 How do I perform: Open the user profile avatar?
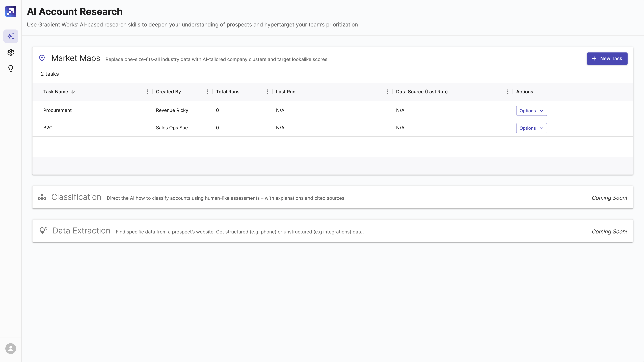point(11,348)
